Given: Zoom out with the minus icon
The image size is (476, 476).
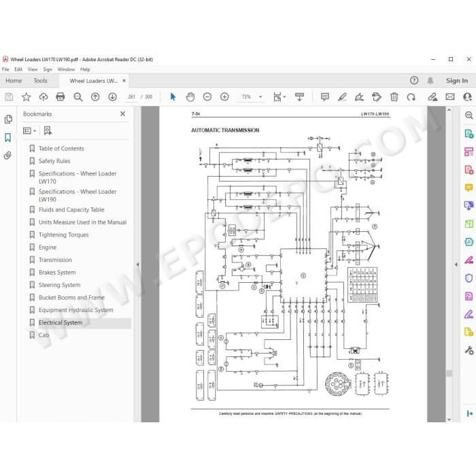Looking at the screenshot, I should click(207, 97).
